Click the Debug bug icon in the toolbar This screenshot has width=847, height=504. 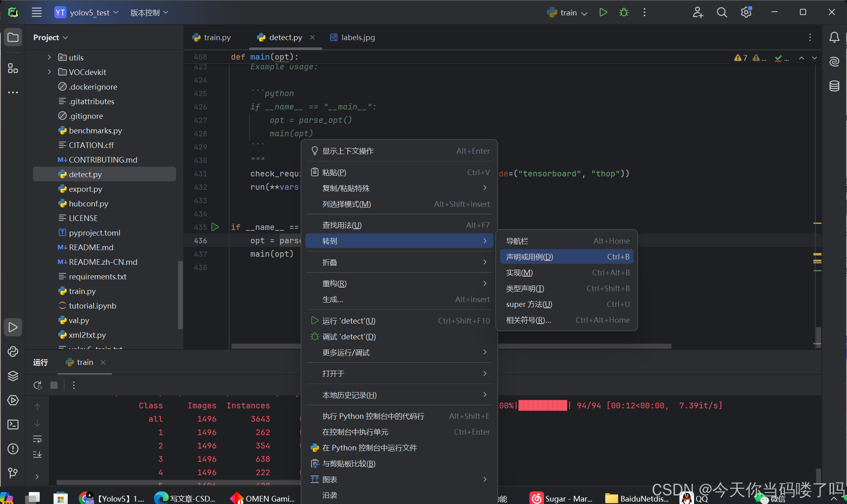(x=624, y=13)
